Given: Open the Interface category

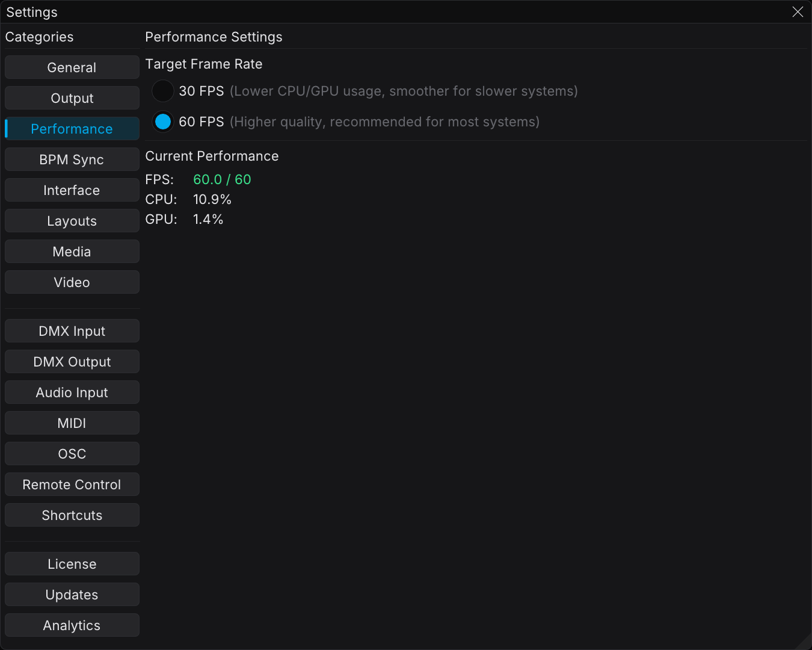Looking at the screenshot, I should pos(72,190).
